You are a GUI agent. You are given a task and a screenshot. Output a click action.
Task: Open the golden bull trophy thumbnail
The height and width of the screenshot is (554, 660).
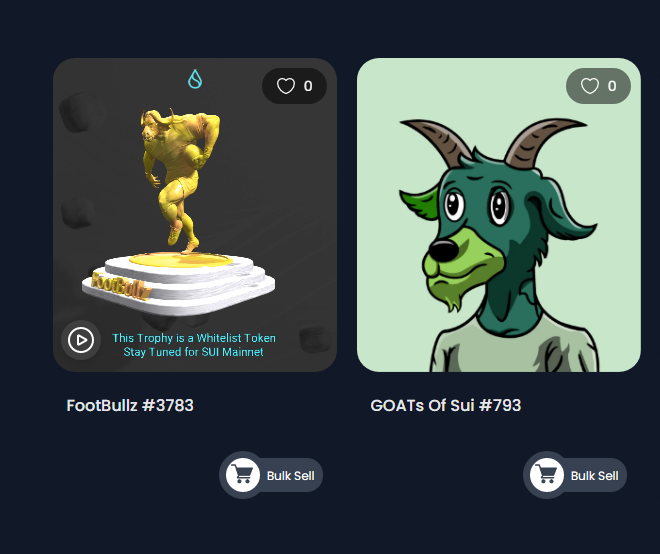click(195, 215)
